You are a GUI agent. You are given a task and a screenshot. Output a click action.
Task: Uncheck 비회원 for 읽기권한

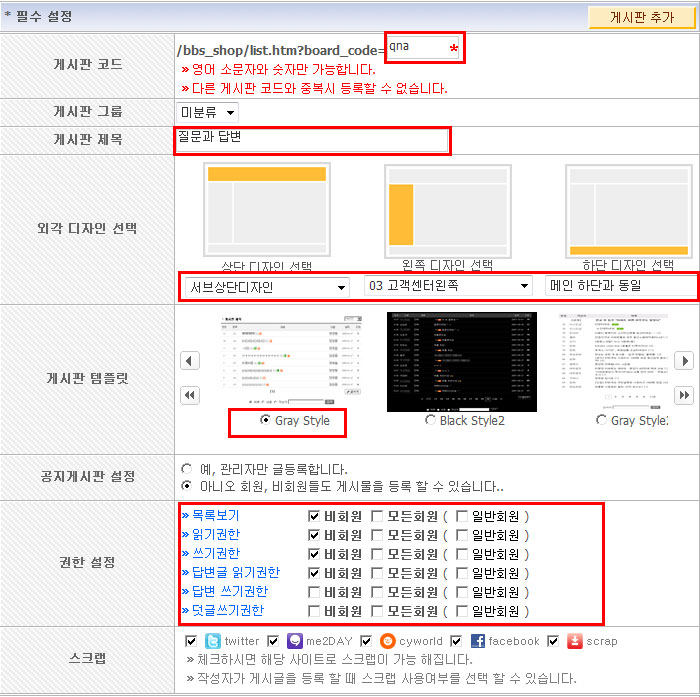pos(314,535)
